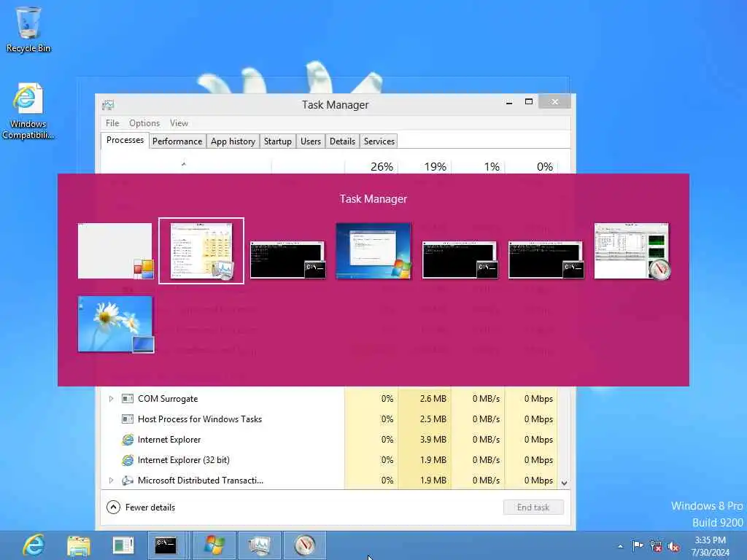Click the Host Process for Windows Tasks icon
This screenshot has height=560, width=747.
pos(128,419)
